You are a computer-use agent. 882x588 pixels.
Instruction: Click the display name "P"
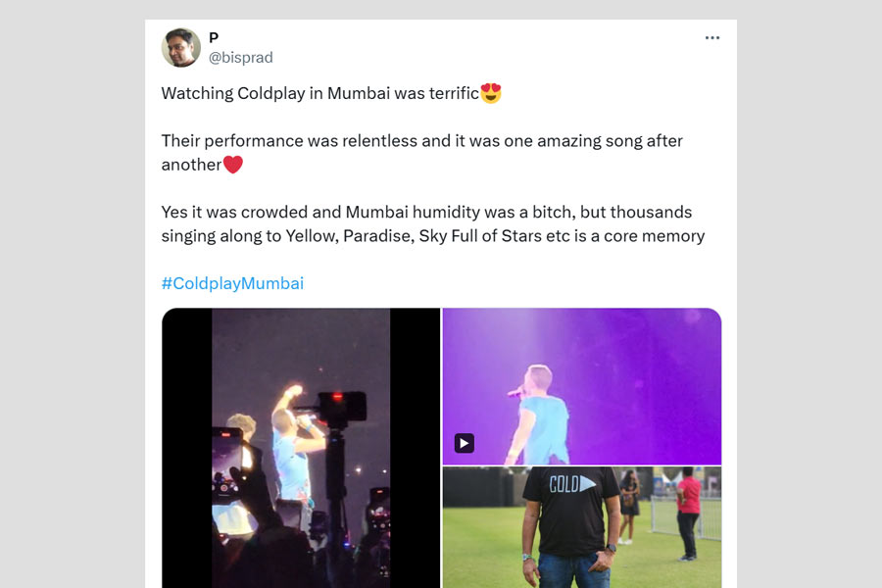(214, 37)
